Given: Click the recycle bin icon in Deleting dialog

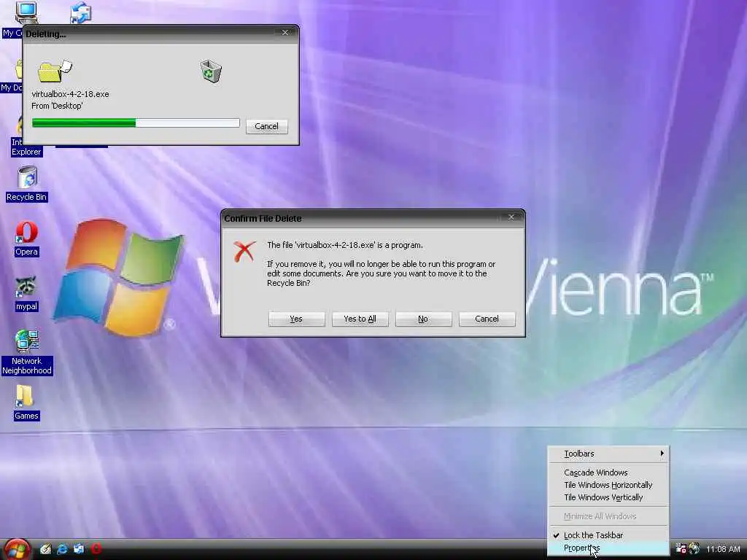Looking at the screenshot, I should pyautogui.click(x=211, y=71).
